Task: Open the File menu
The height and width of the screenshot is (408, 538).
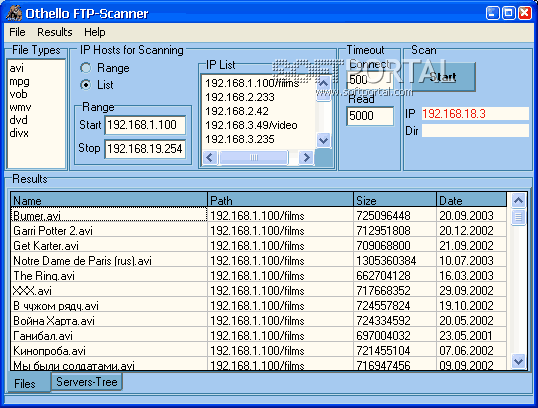Action: (17, 32)
